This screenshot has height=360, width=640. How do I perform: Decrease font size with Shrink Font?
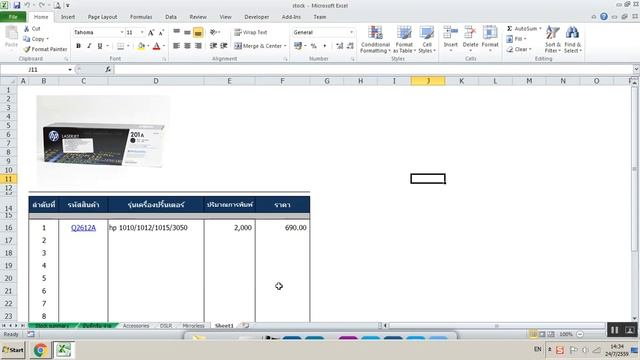161,32
